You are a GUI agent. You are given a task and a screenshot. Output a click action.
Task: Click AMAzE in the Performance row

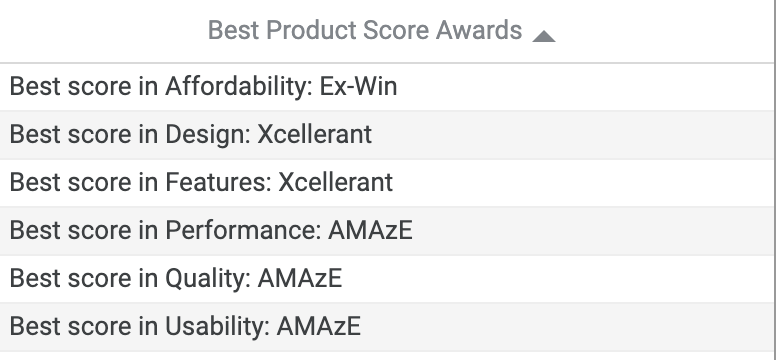370,231
